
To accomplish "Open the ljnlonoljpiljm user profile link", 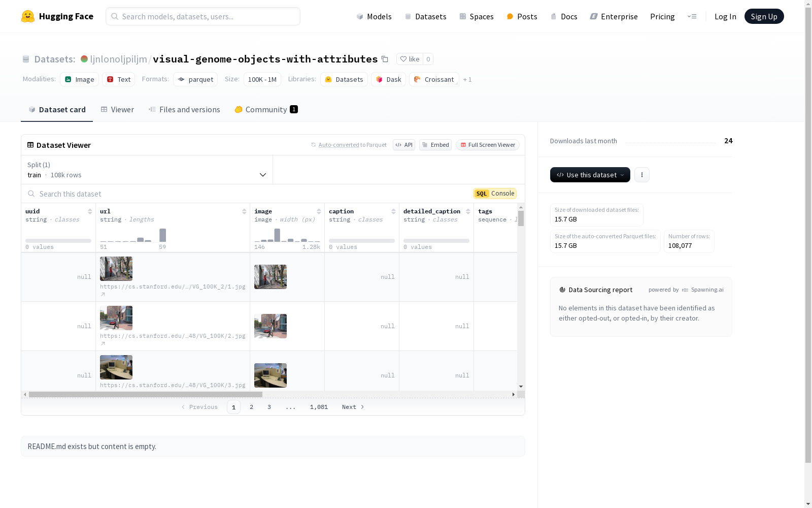I will point(118,59).
